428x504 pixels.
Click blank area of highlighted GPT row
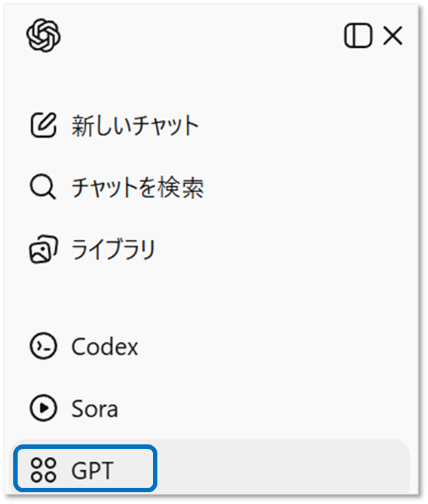point(283,466)
